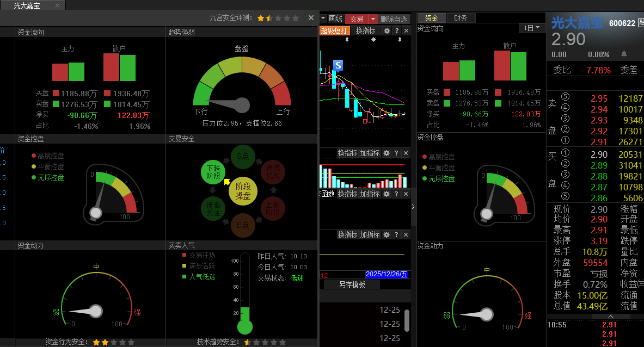Image resolution: width=644 pixels, height=347 pixels.
Task: Open the dropdown arrow left of 画线
Action: pyautogui.click(x=323, y=18)
